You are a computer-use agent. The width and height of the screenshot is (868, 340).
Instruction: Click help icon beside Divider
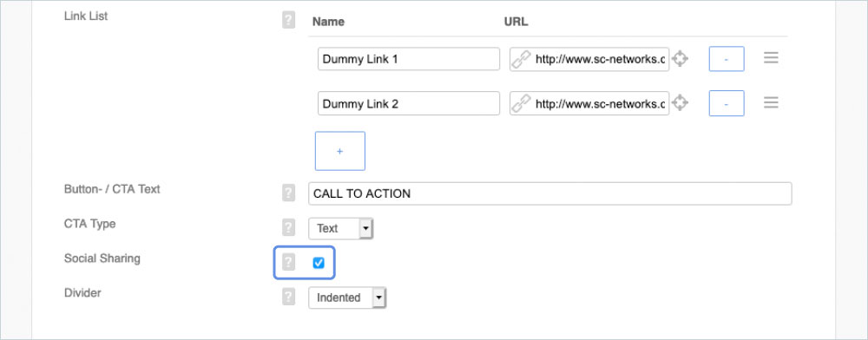[288, 297]
